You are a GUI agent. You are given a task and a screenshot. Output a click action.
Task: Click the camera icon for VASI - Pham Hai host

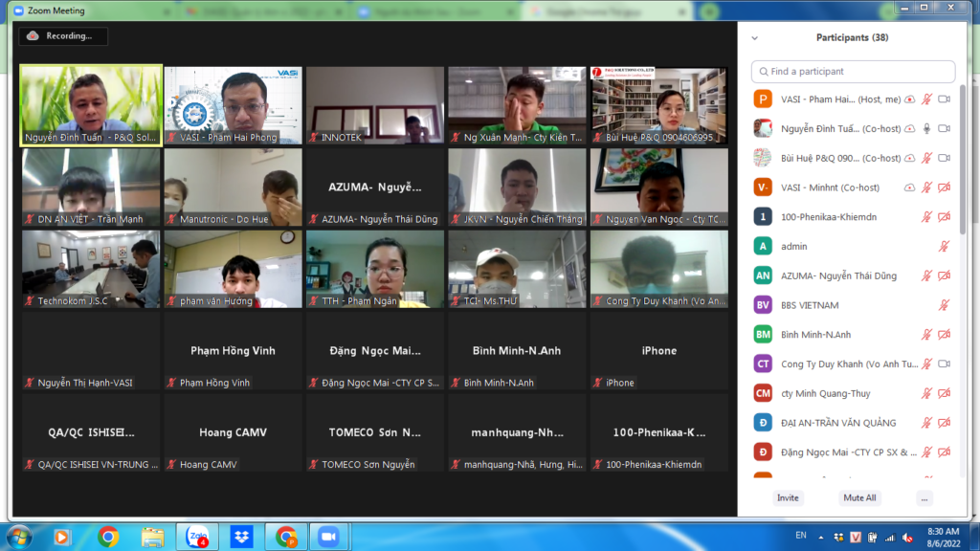pyautogui.click(x=945, y=99)
